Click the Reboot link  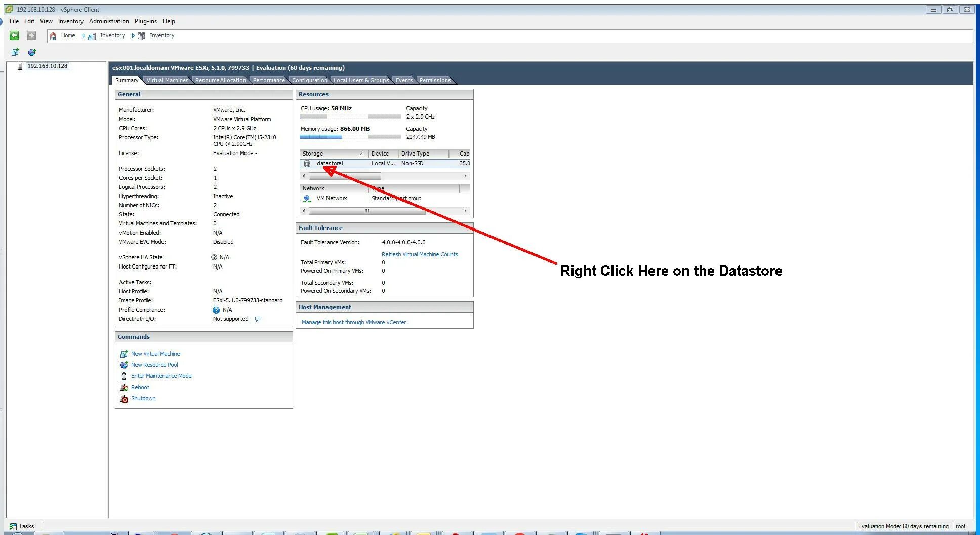pyautogui.click(x=140, y=388)
